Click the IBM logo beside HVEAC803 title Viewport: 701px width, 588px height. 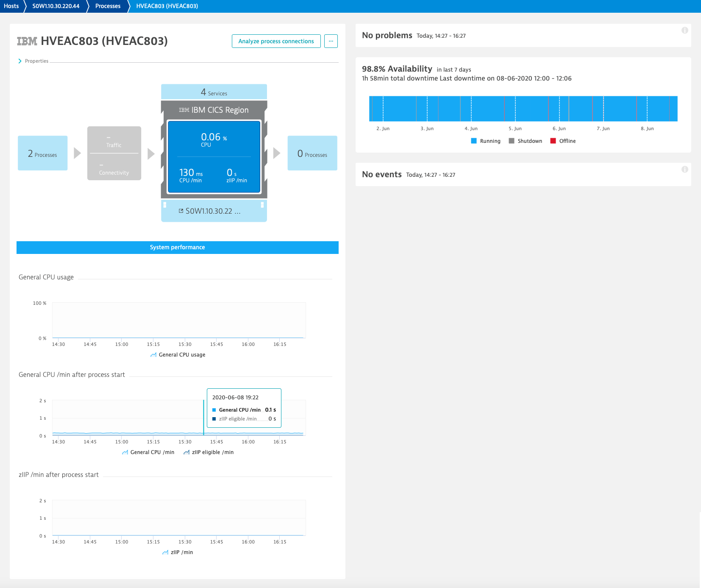[27, 41]
